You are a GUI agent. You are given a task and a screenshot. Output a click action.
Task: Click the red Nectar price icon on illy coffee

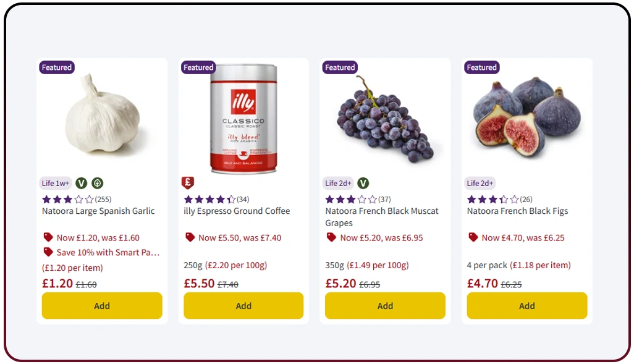[x=188, y=183]
